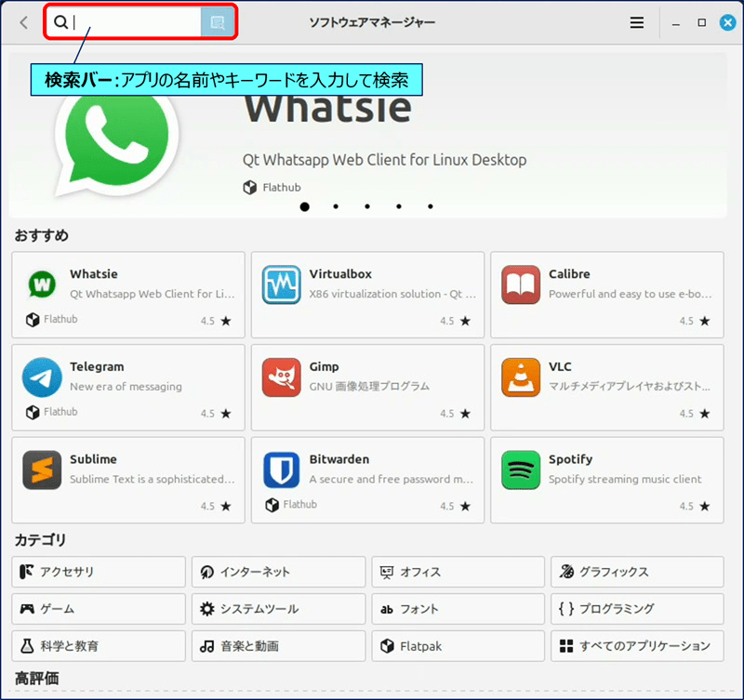Show すべてのアプリケーション
Screen dimensions: 744x700
click(x=637, y=646)
